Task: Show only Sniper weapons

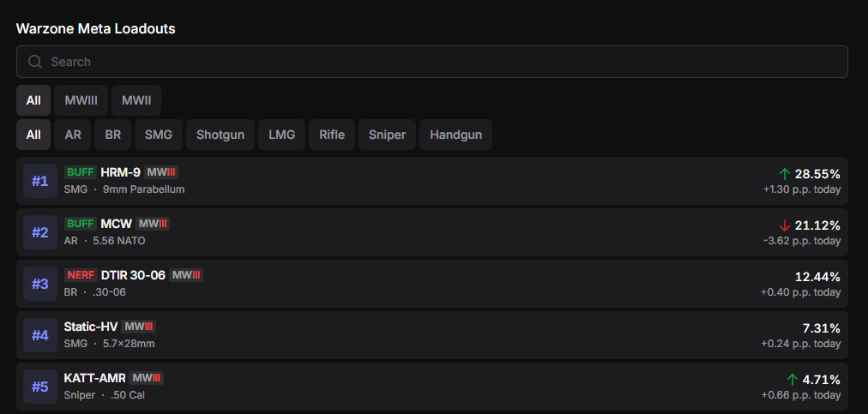Action: pyautogui.click(x=387, y=135)
